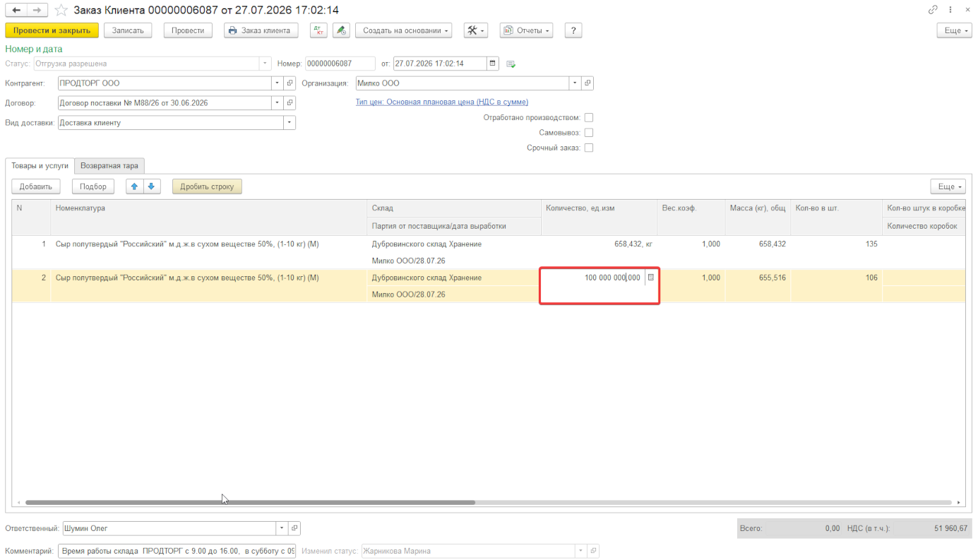Switch to the Возвратная тара tab
The height and width of the screenshot is (560, 978).
tap(109, 166)
